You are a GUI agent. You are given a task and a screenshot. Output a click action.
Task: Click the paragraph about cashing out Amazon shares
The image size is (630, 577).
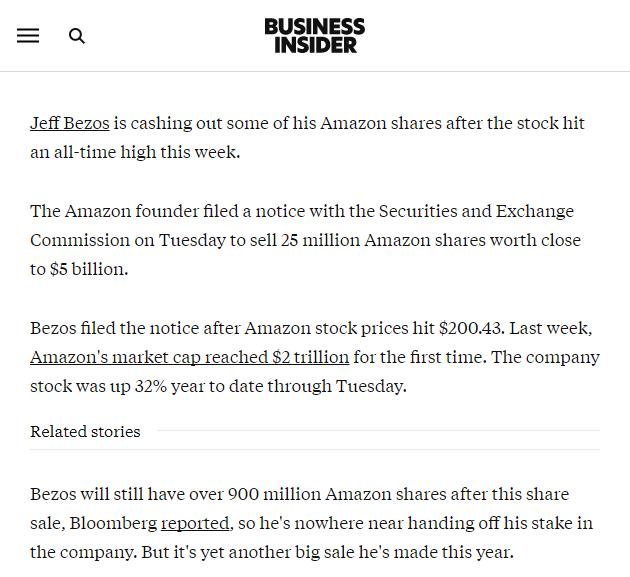(x=307, y=137)
